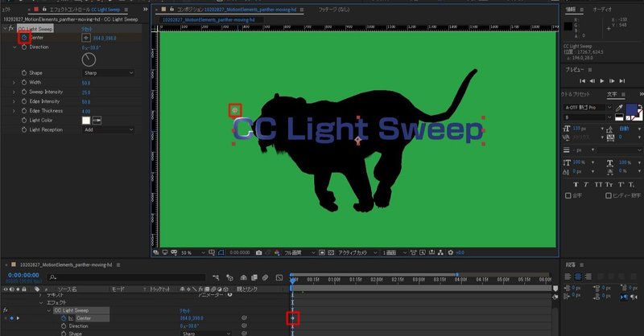644x336 pixels.
Task: Step back one frame in Preview panel
Action: (x=592, y=81)
